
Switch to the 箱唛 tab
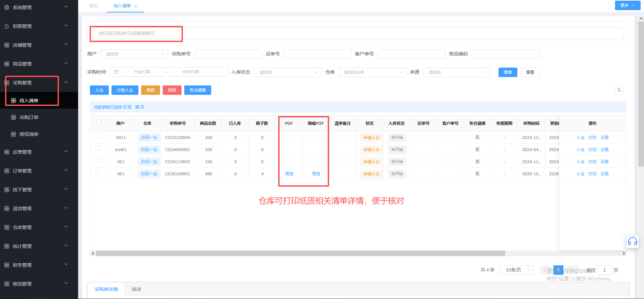click(x=136, y=289)
